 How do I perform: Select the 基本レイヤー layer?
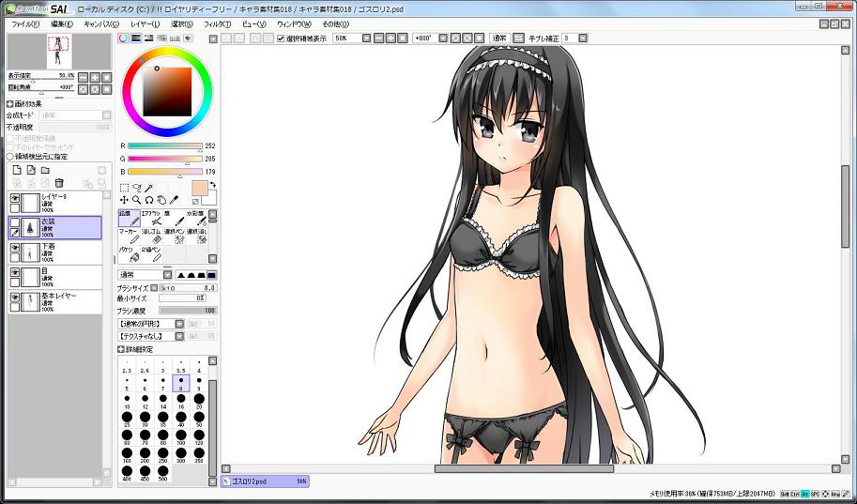56,301
